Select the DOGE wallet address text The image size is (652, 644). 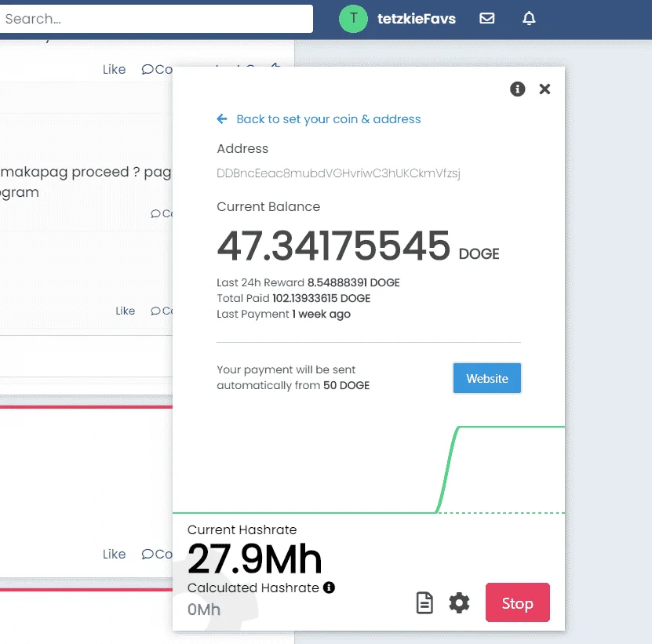click(x=338, y=173)
